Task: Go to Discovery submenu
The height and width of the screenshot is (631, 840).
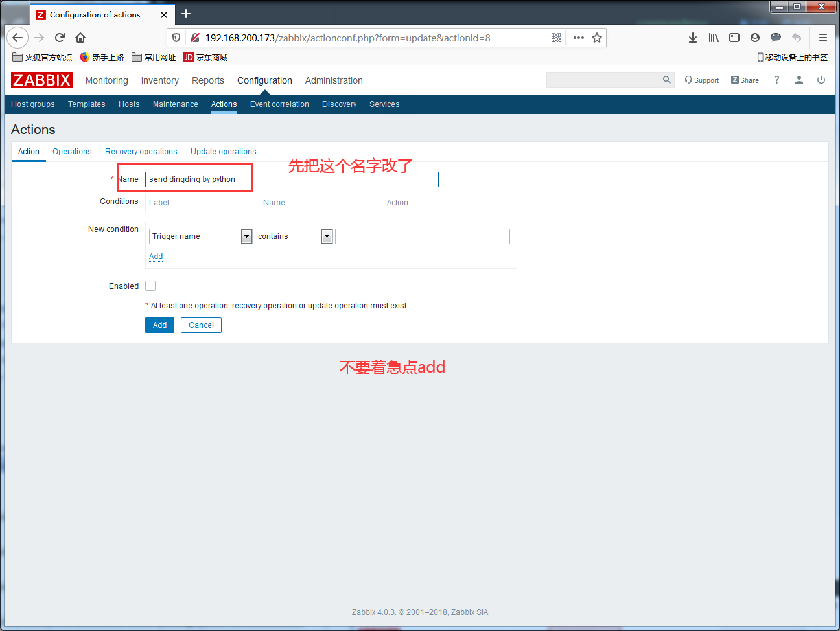Action: 340,104
